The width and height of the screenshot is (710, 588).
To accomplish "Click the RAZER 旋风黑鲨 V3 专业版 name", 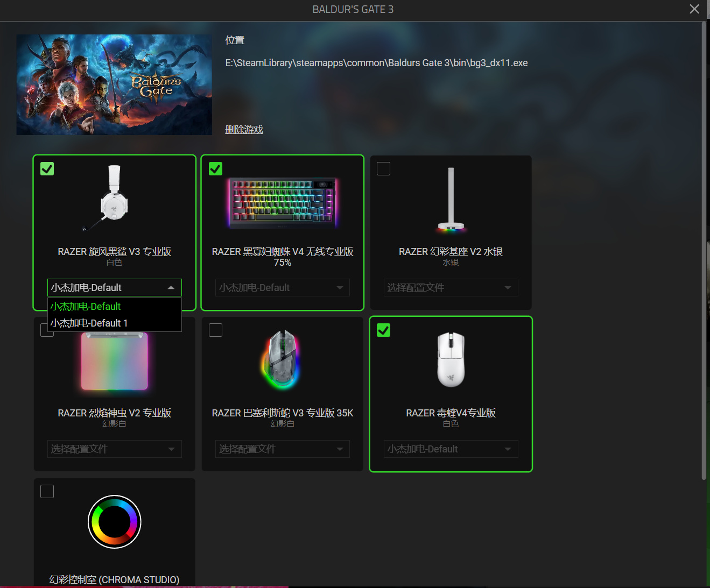I will click(115, 252).
